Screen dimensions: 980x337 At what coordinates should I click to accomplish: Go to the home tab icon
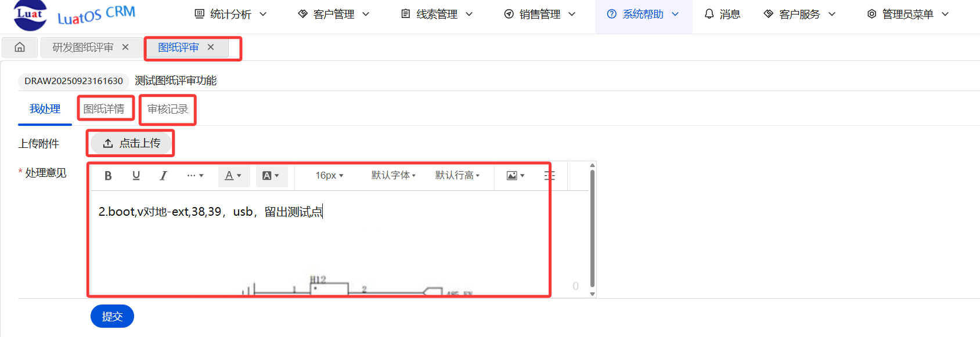pyautogui.click(x=20, y=48)
